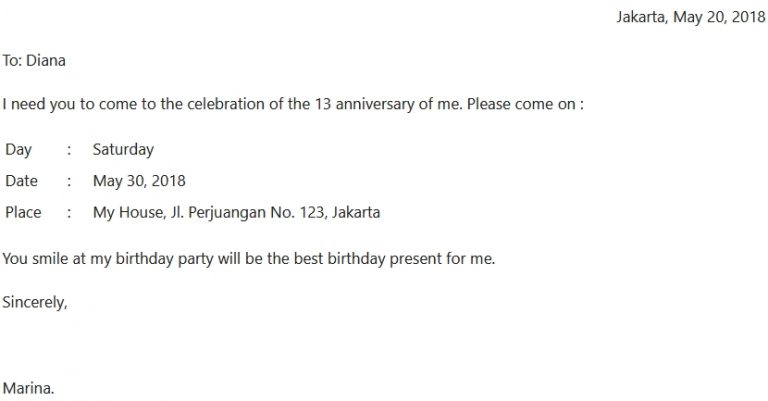Click the word 'Jakarta' in the address line

pos(356,212)
